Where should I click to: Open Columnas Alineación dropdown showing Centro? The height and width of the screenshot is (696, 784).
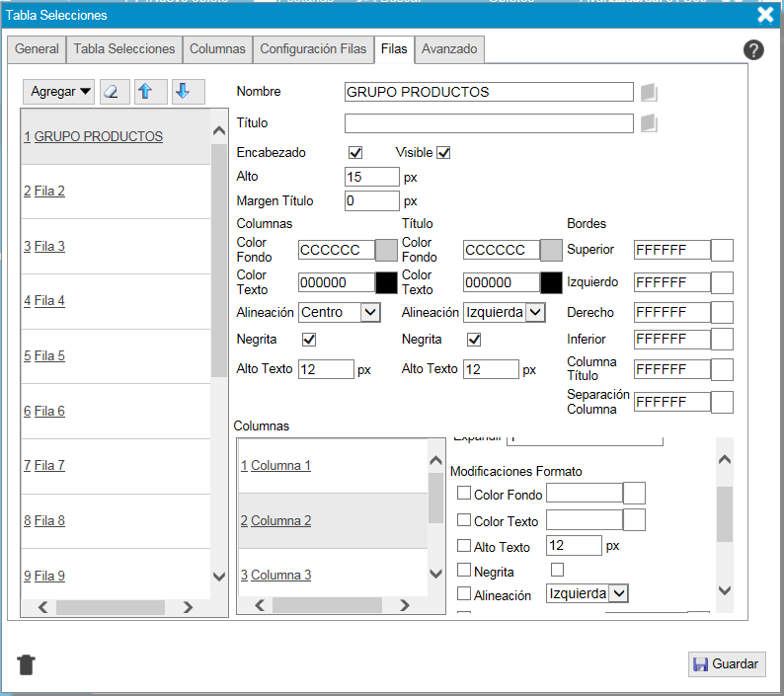click(340, 313)
